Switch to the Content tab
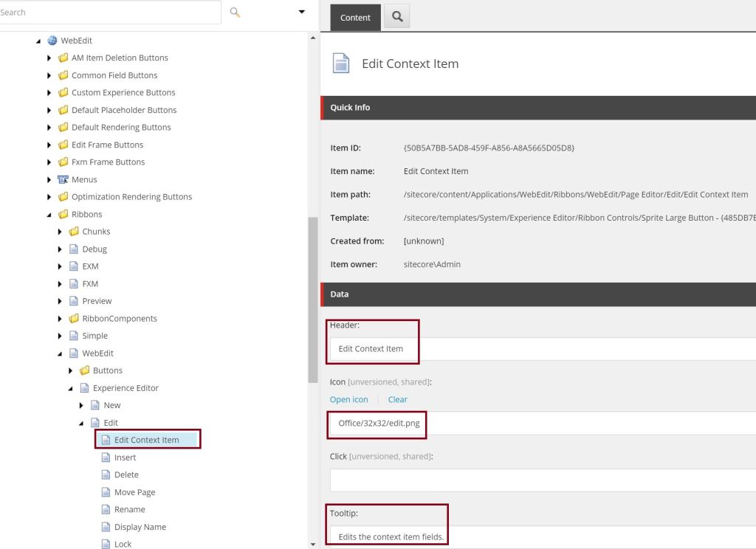 355,18
